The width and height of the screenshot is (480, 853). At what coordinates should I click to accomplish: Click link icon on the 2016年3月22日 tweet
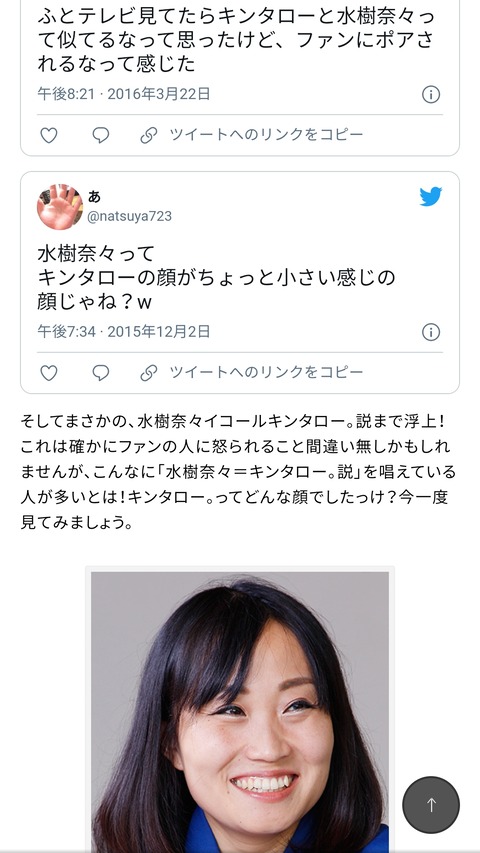point(149,135)
